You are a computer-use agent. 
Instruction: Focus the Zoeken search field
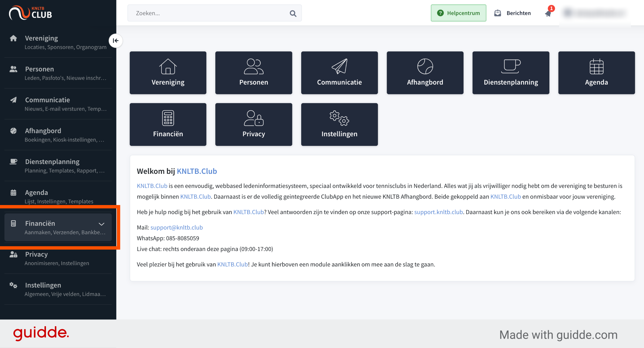[x=215, y=13]
